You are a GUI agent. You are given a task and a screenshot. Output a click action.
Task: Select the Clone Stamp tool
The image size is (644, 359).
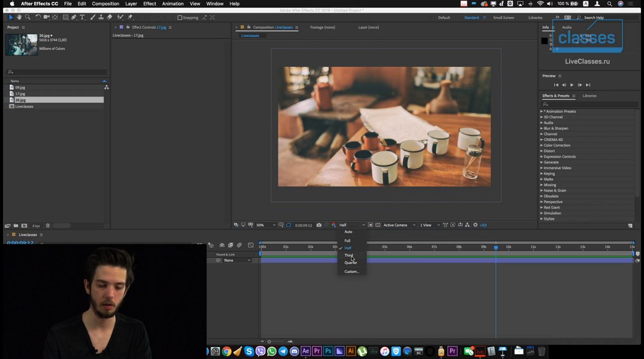102,17
